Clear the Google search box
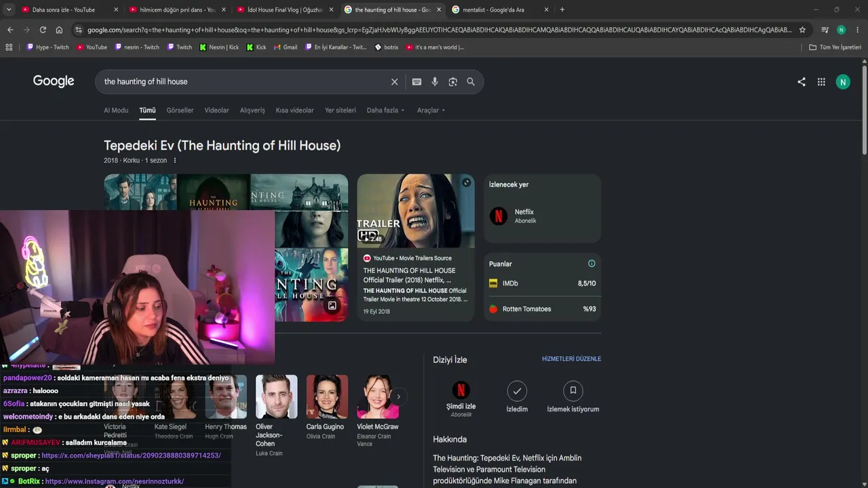868x488 pixels. pos(394,82)
